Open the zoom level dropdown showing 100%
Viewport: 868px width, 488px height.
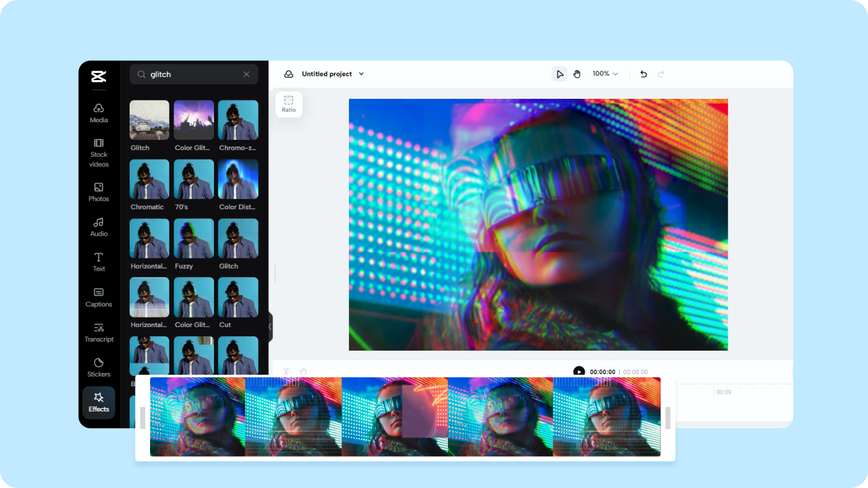[604, 74]
